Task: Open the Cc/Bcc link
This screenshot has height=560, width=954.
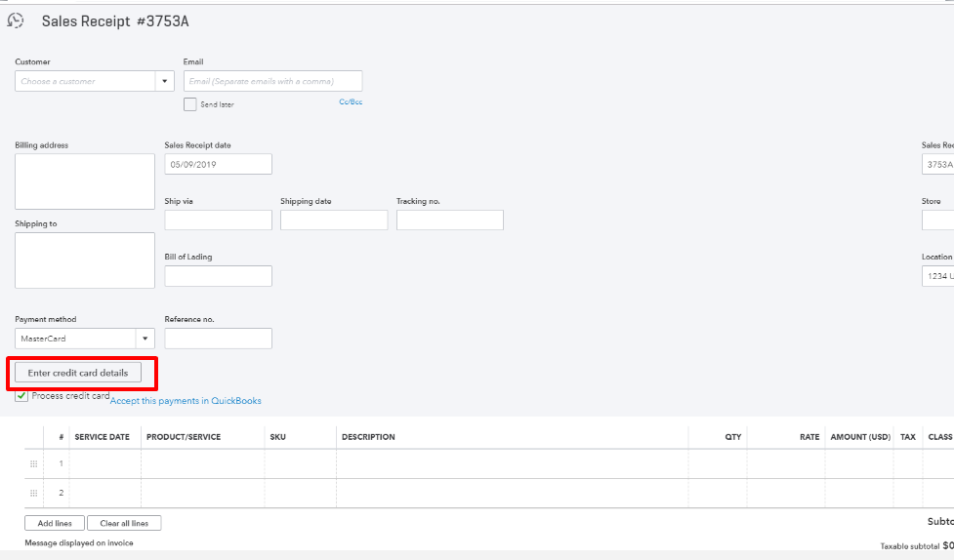Action: [351, 101]
